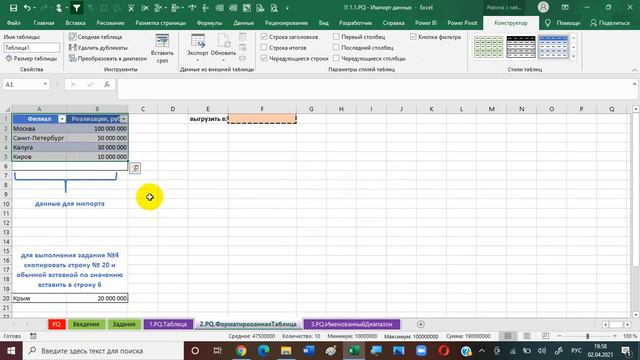Screen dimensions: 640x360
Task: Apply the black table style
Action: (x=521, y=47)
